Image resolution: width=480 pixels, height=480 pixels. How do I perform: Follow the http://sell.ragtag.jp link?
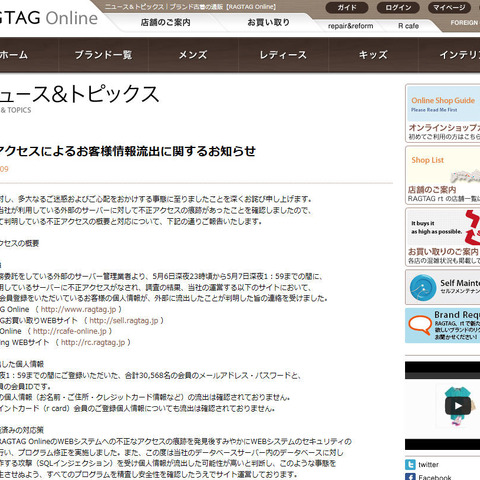pos(124,320)
